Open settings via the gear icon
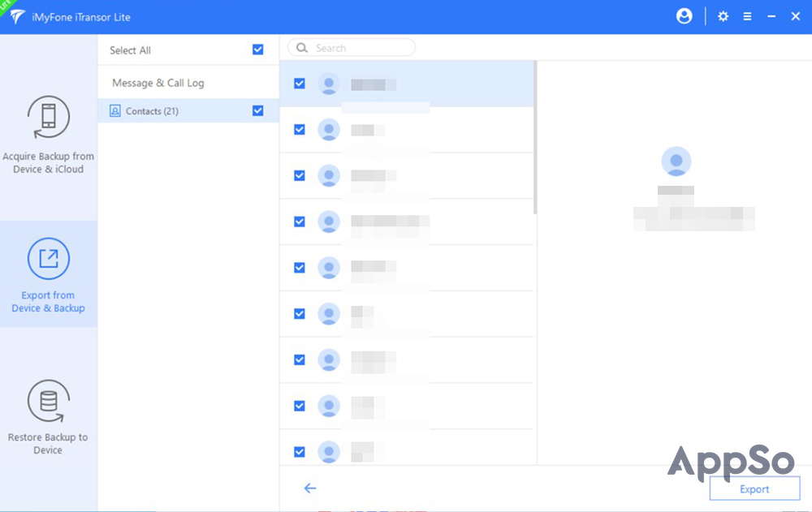Image resolution: width=812 pixels, height=512 pixels. coord(723,16)
